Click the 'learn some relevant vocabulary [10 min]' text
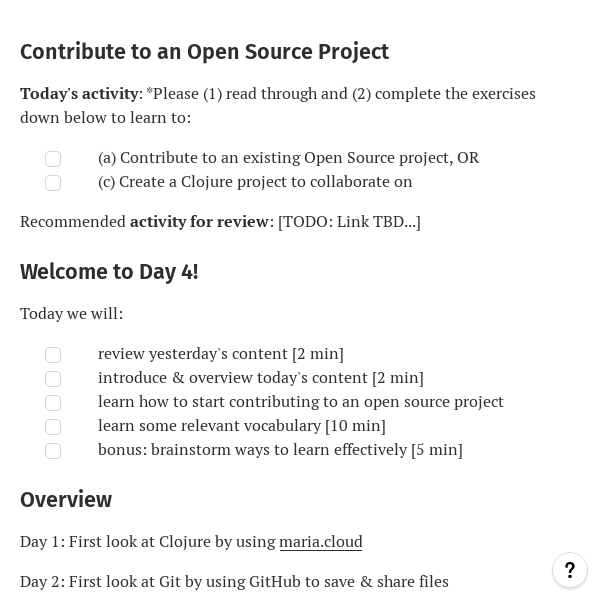Image resolution: width=600 pixels, height=600 pixels. point(241,425)
